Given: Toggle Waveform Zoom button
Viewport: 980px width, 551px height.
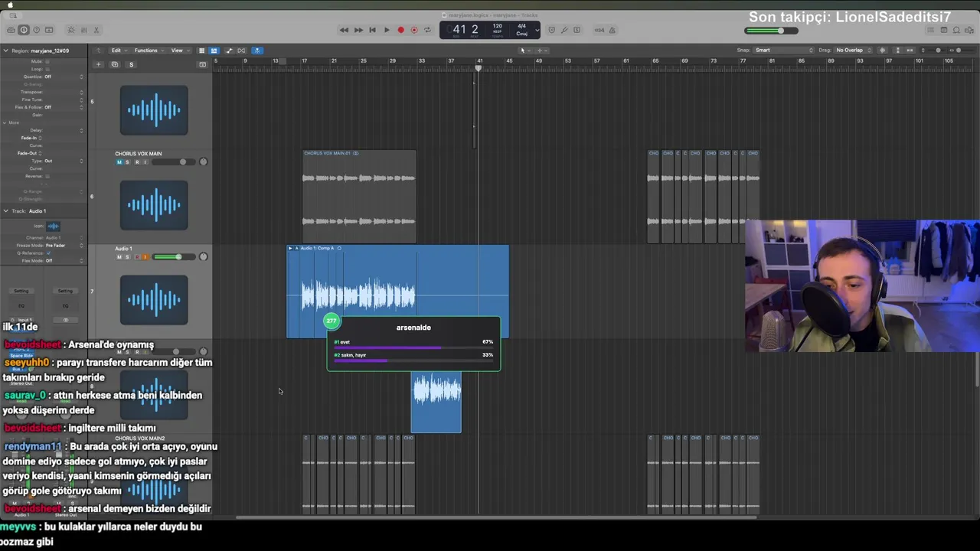Looking at the screenshot, I should pyautogui.click(x=883, y=51).
